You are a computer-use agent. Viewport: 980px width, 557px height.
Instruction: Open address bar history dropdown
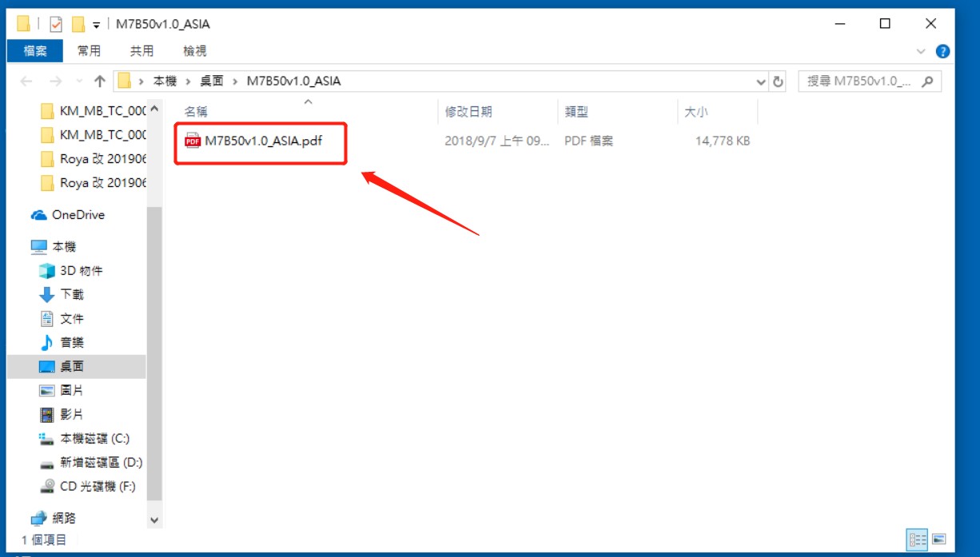pos(760,82)
